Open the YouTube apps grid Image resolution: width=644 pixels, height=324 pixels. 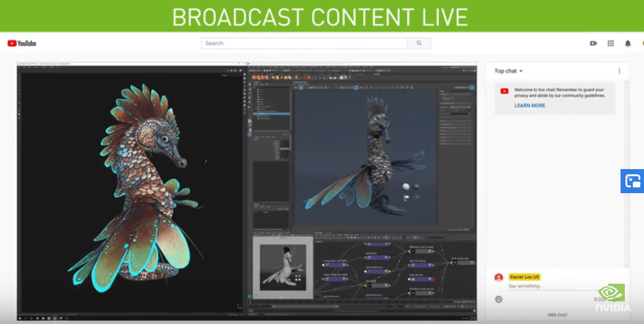611,43
